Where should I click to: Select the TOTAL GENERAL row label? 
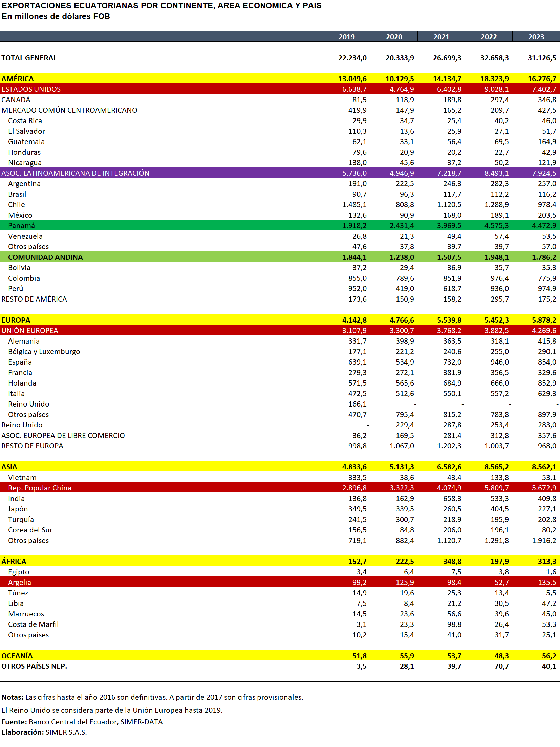tap(29, 58)
